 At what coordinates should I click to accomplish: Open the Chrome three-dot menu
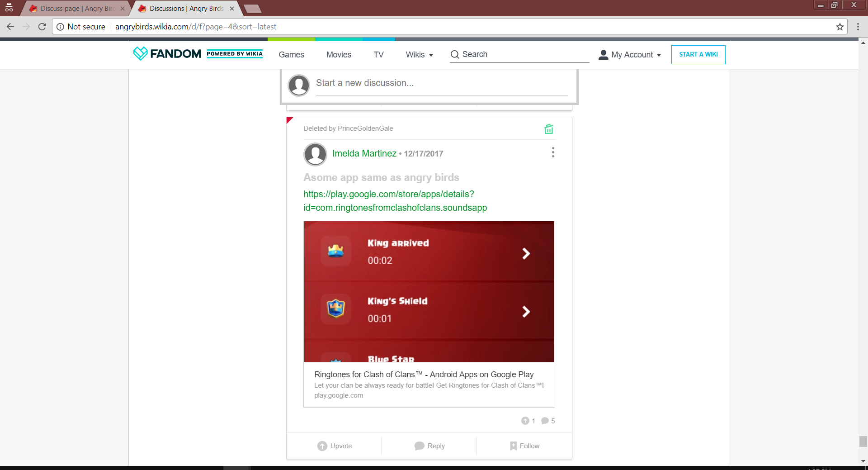pyautogui.click(x=858, y=27)
